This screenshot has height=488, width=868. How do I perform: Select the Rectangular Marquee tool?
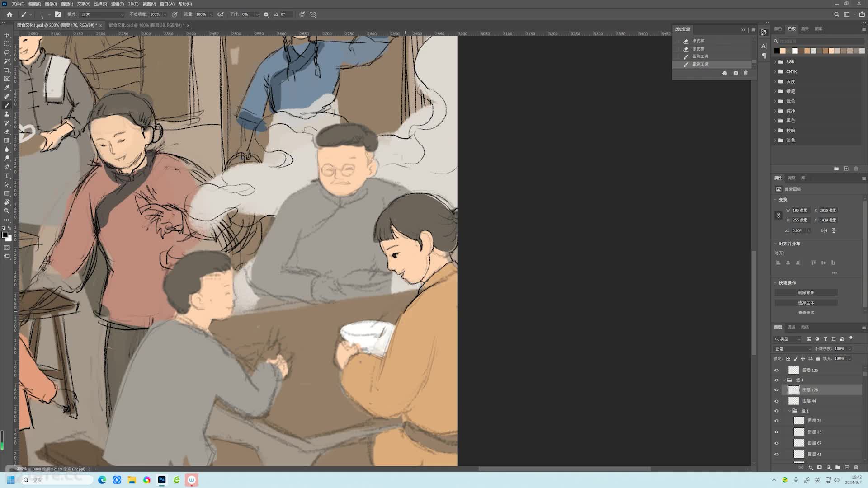[7, 44]
